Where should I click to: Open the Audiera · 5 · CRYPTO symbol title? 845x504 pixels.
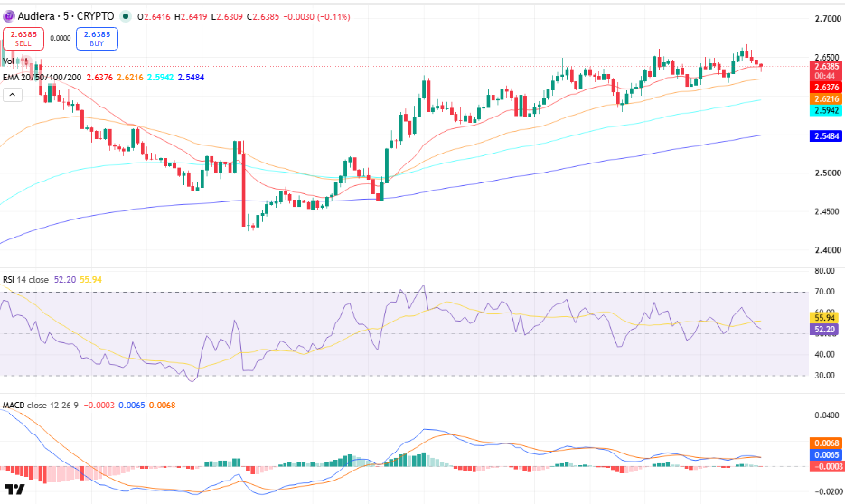point(66,16)
